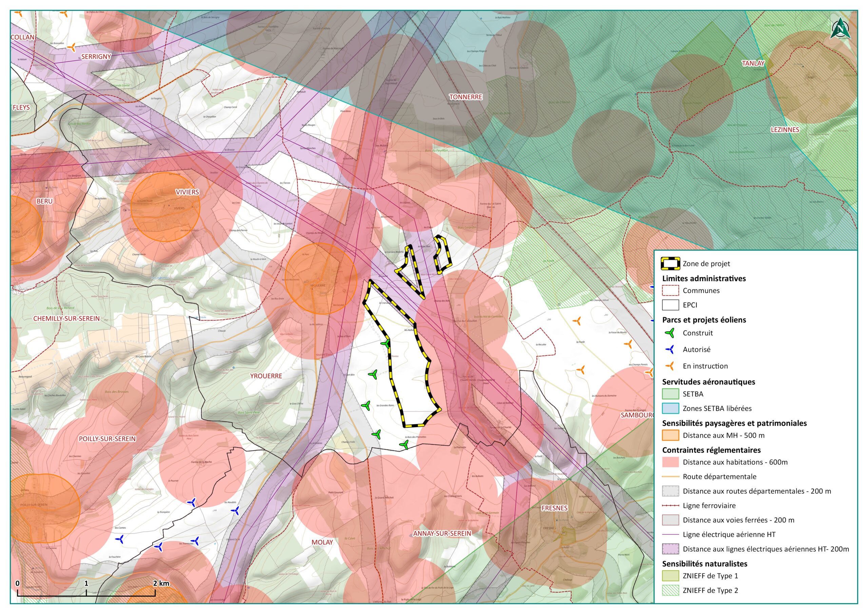Click the ZNIEFF de Type 2 hatched swatch
The height and width of the screenshot is (614, 868).
[x=670, y=590]
